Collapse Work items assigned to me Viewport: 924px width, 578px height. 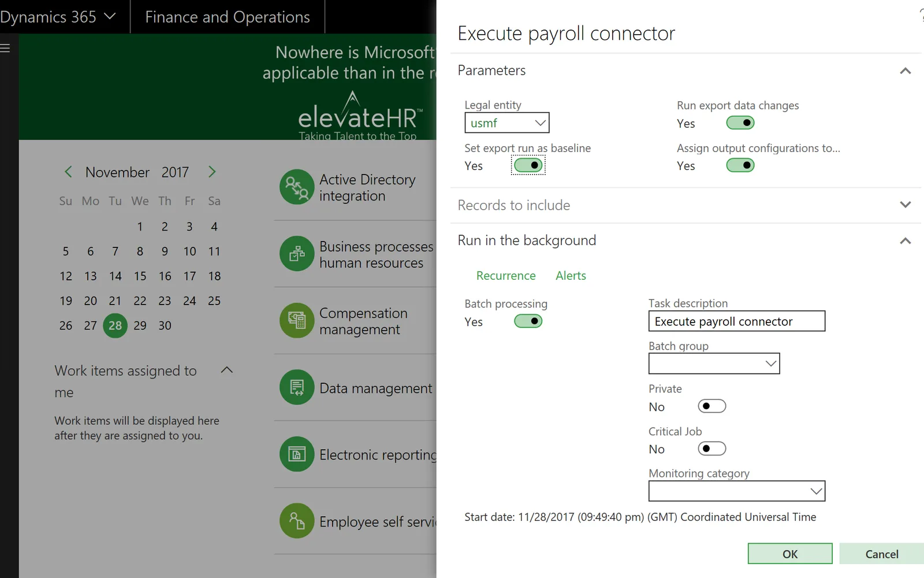coord(227,370)
